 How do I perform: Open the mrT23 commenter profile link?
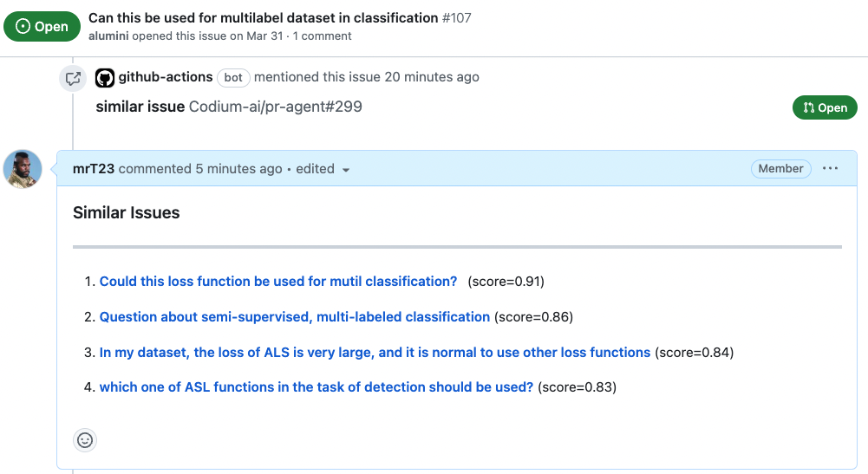click(x=94, y=169)
